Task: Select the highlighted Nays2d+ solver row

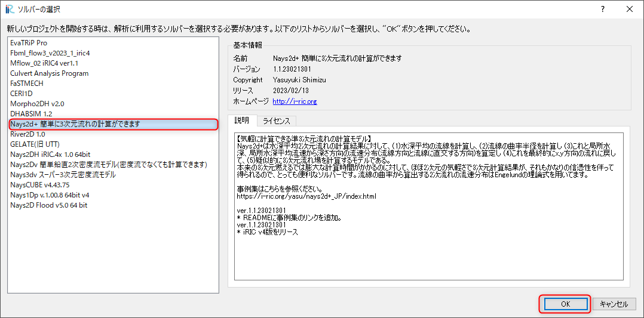Action: 113,124
